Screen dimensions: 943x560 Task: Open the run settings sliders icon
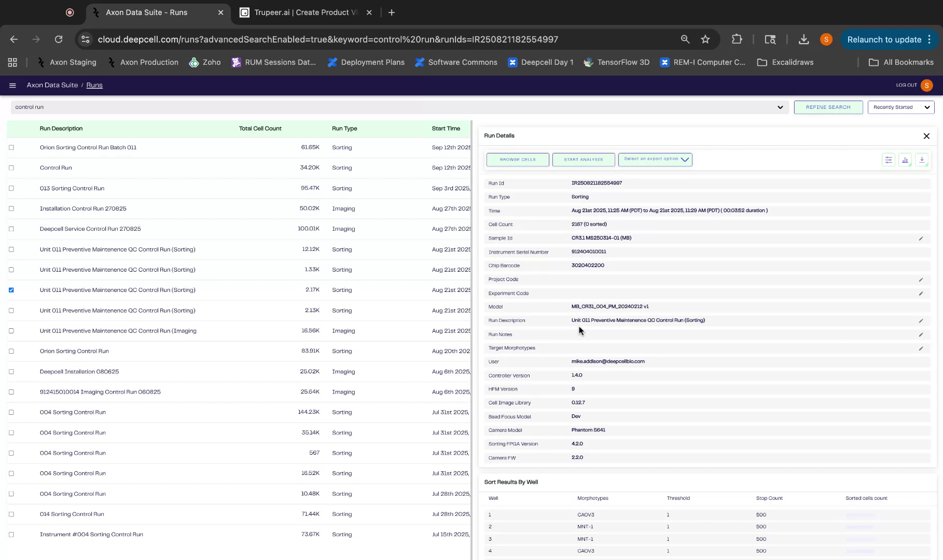coord(888,160)
